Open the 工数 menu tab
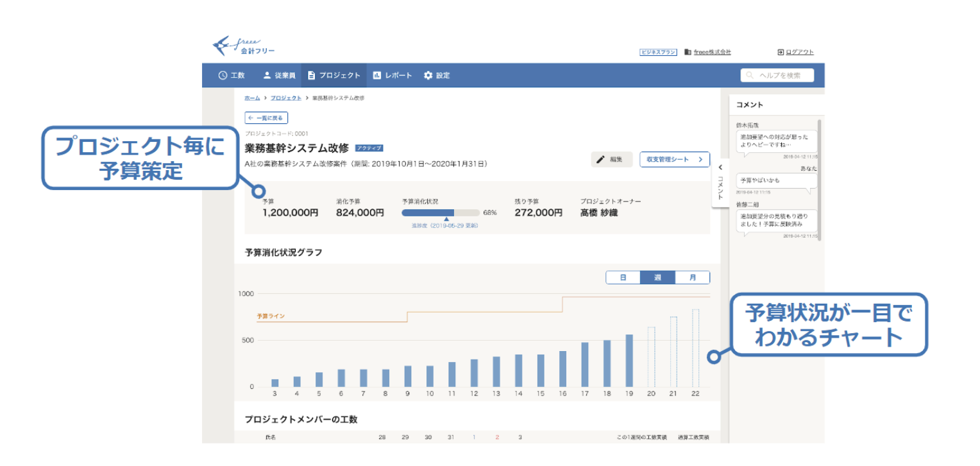 pyautogui.click(x=232, y=75)
